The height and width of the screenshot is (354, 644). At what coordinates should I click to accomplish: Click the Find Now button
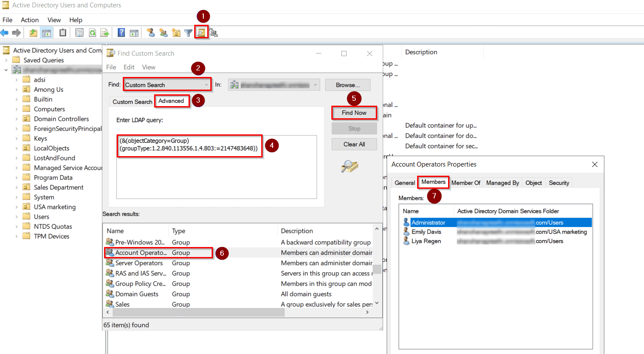pos(354,113)
